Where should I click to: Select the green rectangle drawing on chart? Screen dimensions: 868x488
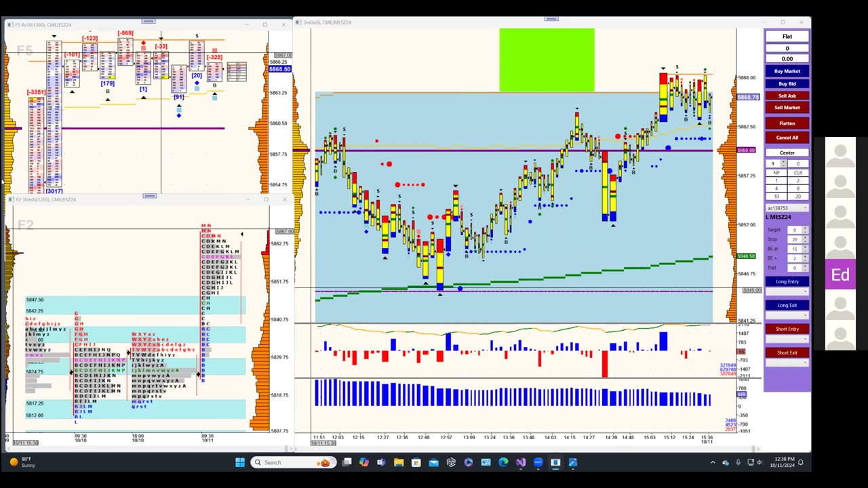(547, 60)
